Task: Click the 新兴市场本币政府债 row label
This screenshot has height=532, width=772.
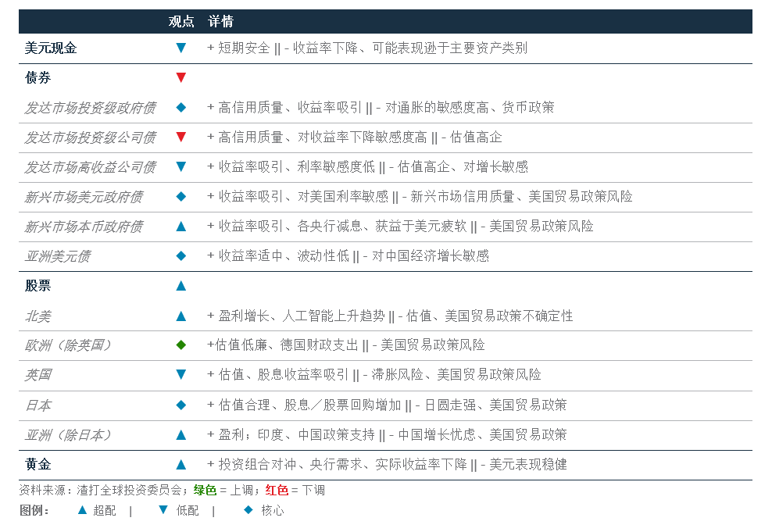Action: pos(83,227)
